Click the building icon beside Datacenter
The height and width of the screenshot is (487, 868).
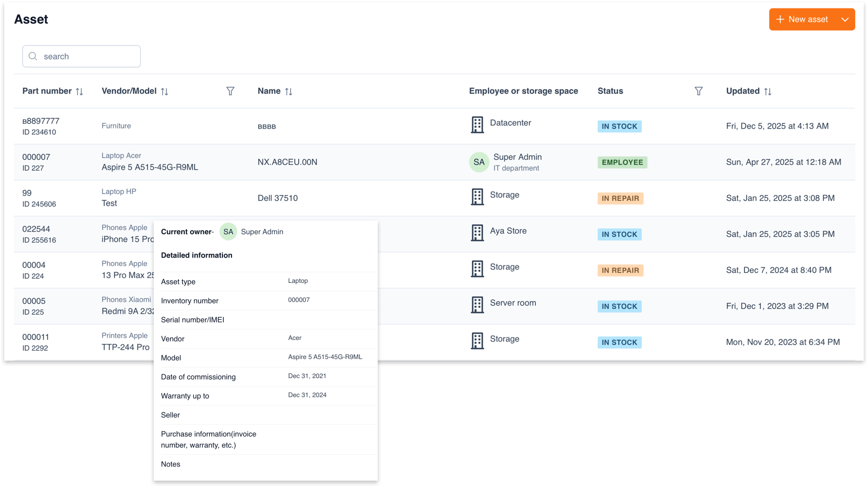pyautogui.click(x=478, y=125)
